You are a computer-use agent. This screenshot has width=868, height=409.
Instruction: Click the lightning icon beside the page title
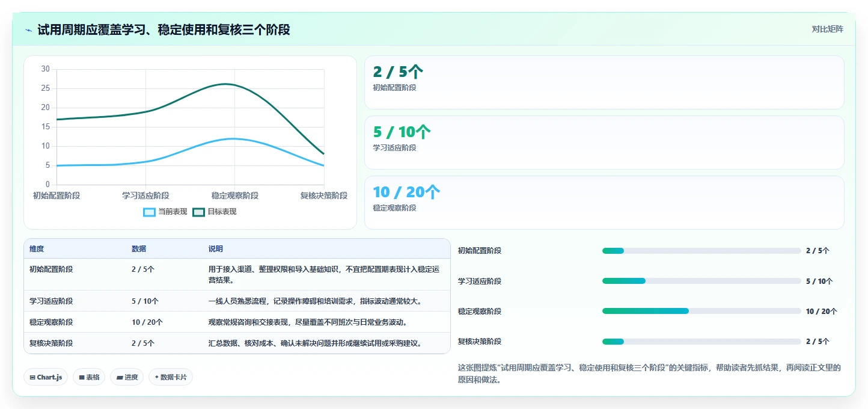pyautogui.click(x=29, y=30)
